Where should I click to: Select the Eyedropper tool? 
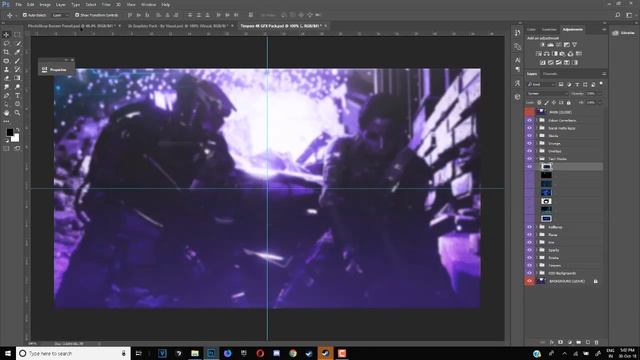(x=17, y=52)
